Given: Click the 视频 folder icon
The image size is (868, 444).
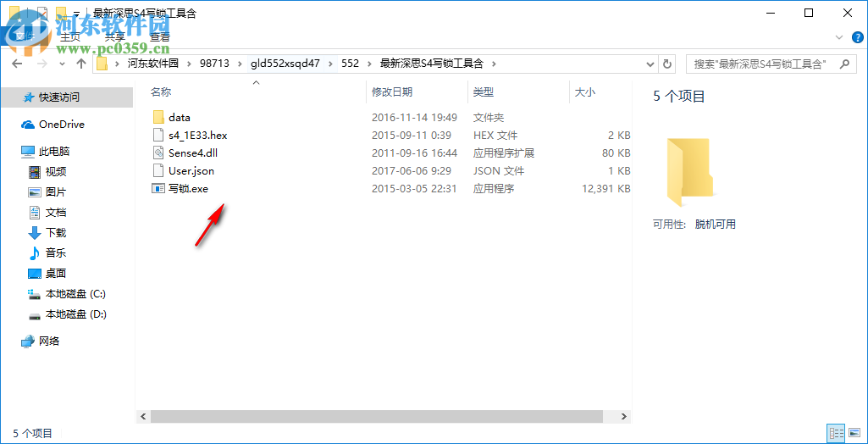Looking at the screenshot, I should [35, 172].
